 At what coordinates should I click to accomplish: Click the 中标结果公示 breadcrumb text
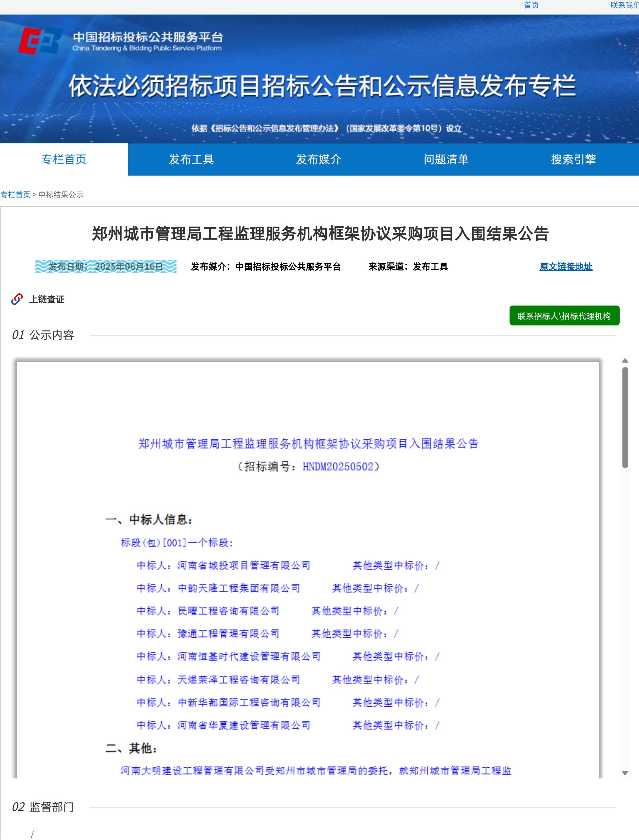[61, 195]
